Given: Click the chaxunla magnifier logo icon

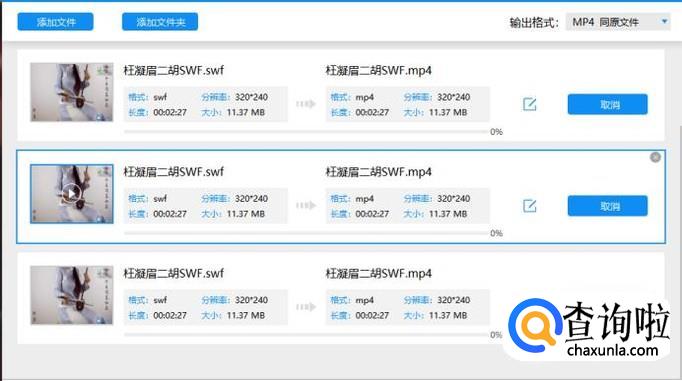Looking at the screenshot, I should pyautogui.click(x=534, y=325).
